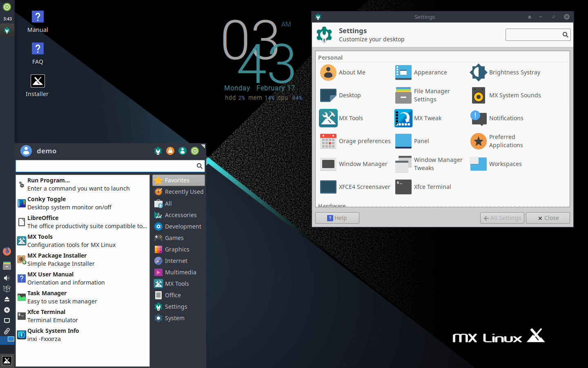Click the Help button in Settings
588x368 pixels.
point(337,218)
